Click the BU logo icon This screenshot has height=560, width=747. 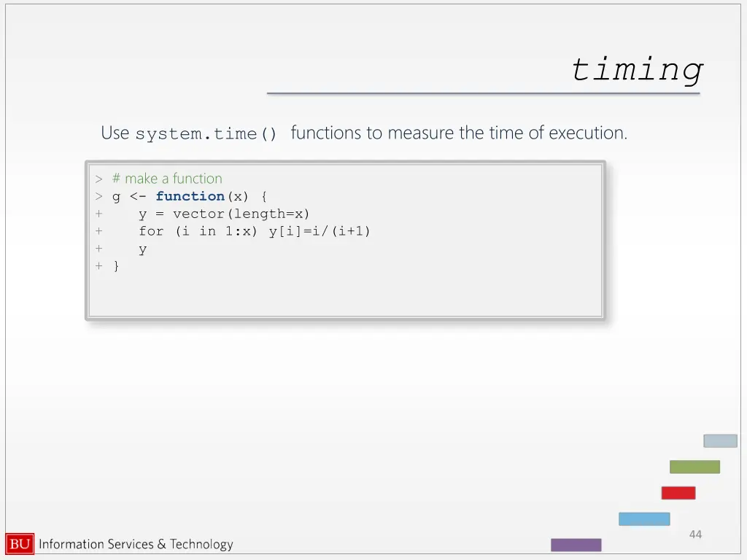[x=20, y=544]
